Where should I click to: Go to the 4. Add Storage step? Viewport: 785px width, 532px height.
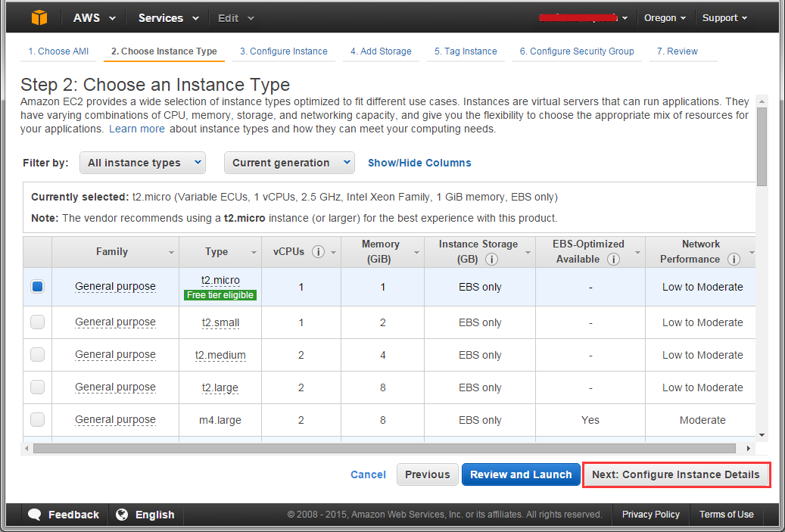tap(381, 51)
